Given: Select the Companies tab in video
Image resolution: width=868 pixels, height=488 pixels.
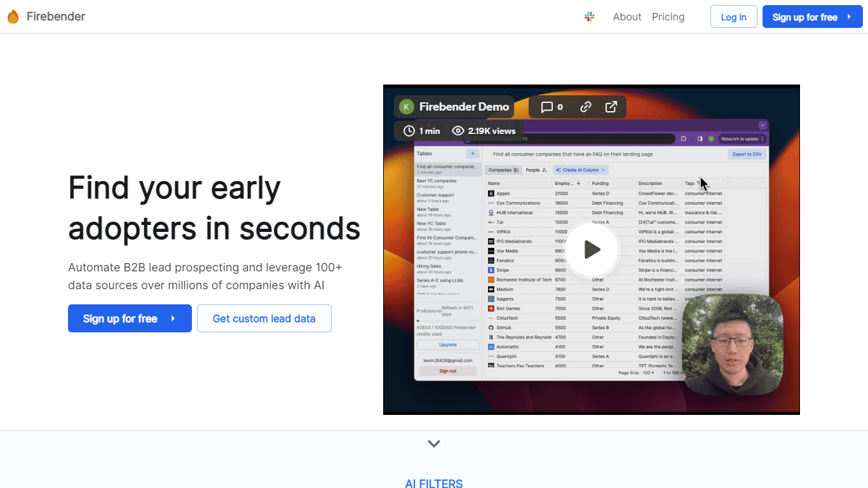Looking at the screenshot, I should (x=503, y=170).
